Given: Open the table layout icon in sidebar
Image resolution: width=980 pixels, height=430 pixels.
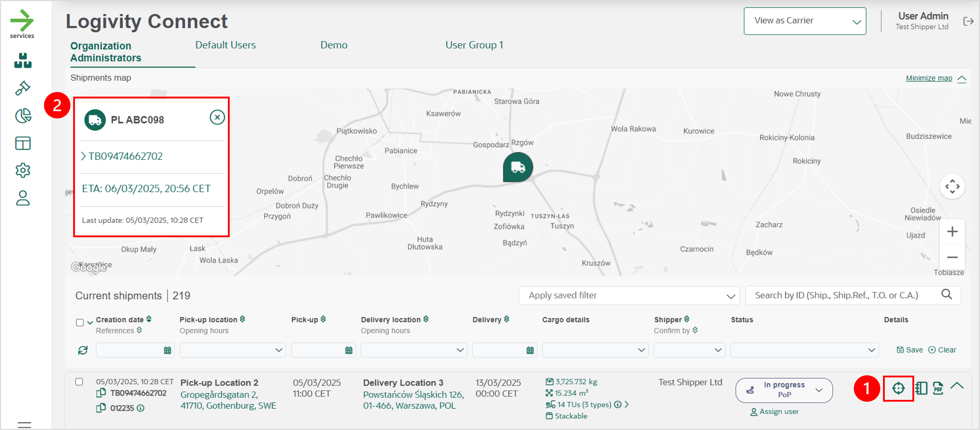Looking at the screenshot, I should [23, 143].
